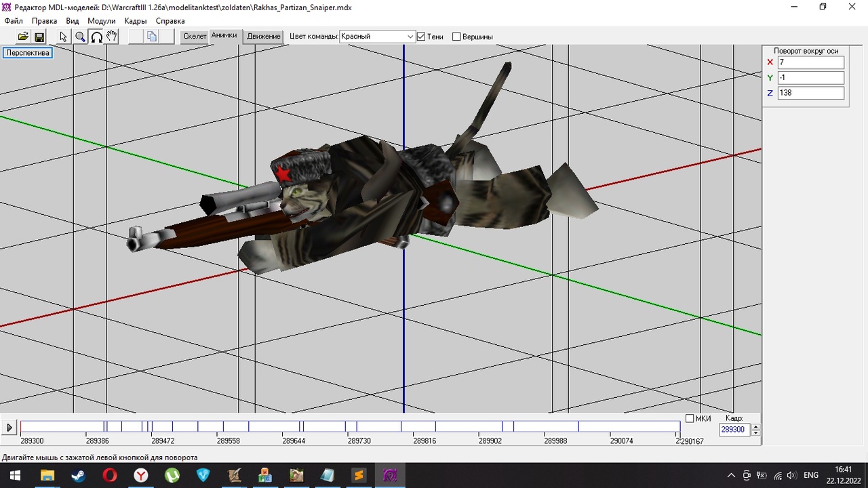Select the hand pan tool

pos(112,37)
